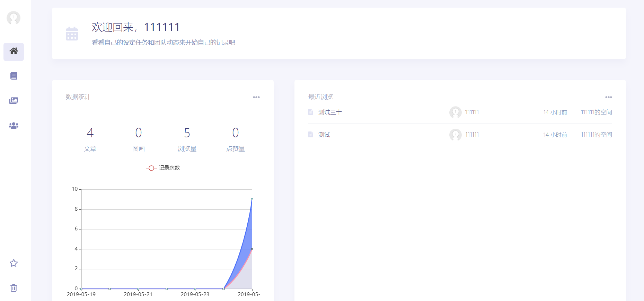Expand the 数据统计 card options menu
Viewport: 644px width, 301px height.
click(x=256, y=97)
